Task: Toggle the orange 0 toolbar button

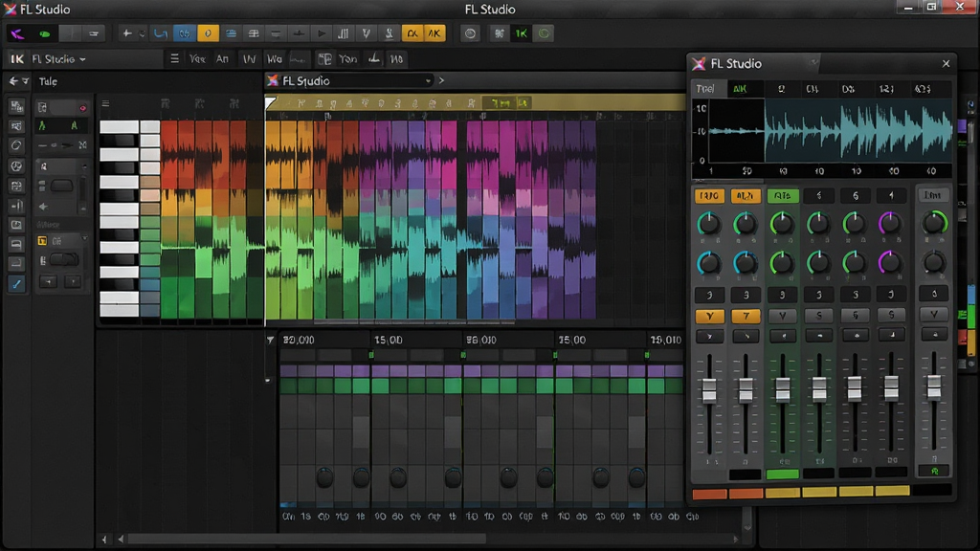Action: [x=208, y=33]
